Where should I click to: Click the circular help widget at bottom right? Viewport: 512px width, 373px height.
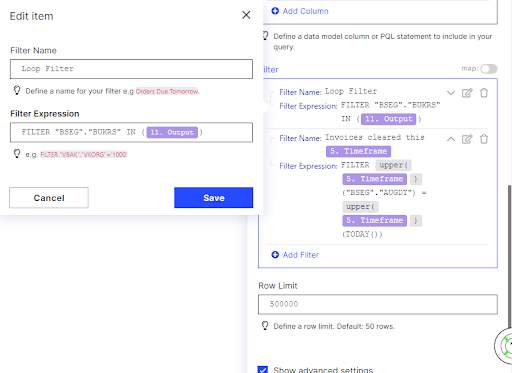504,346
